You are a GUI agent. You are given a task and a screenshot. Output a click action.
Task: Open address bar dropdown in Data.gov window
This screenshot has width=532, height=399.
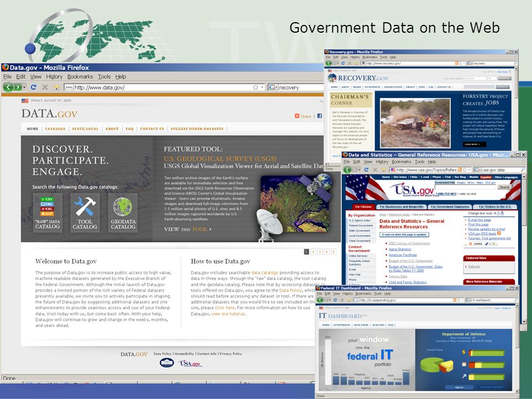click(x=262, y=87)
